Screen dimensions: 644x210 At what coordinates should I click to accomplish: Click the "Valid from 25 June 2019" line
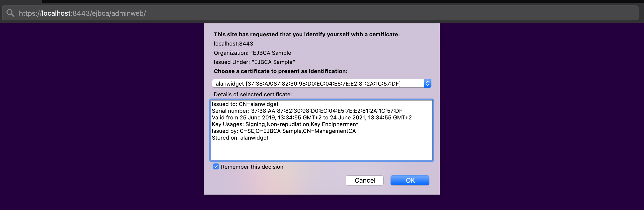click(x=311, y=118)
